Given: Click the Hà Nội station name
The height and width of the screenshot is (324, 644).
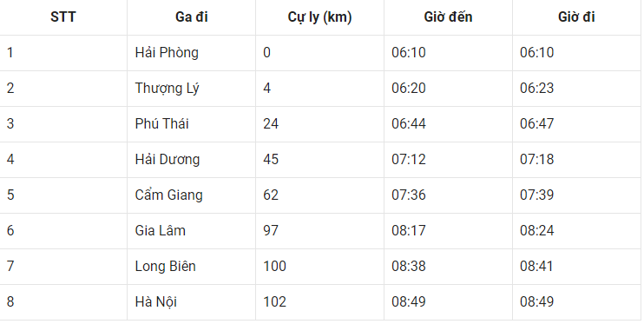Looking at the screenshot, I should coord(156,301).
